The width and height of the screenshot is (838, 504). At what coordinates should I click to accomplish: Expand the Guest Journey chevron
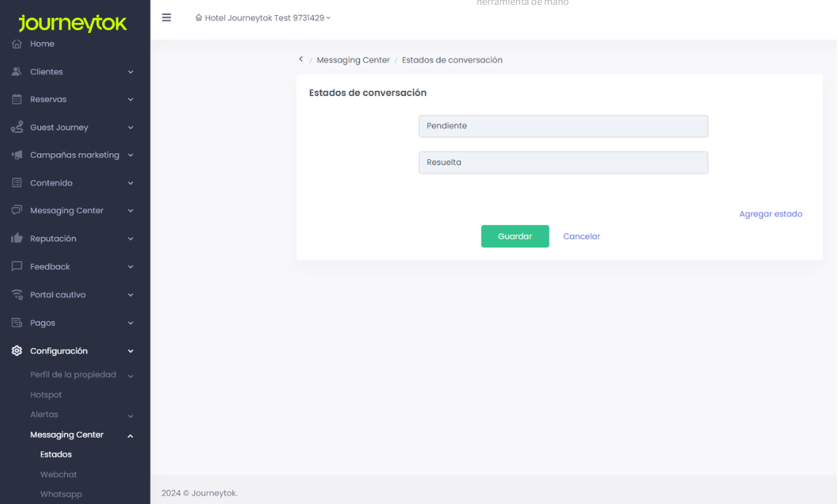[x=131, y=128]
